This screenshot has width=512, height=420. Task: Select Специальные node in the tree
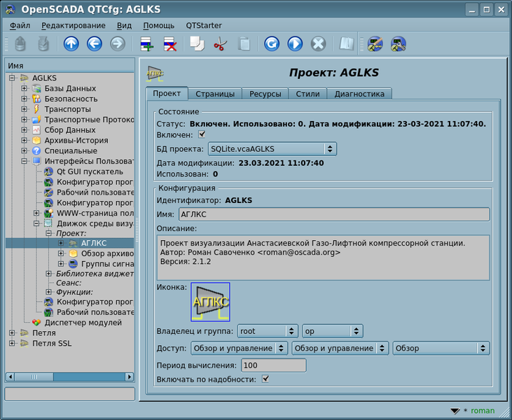71,150
